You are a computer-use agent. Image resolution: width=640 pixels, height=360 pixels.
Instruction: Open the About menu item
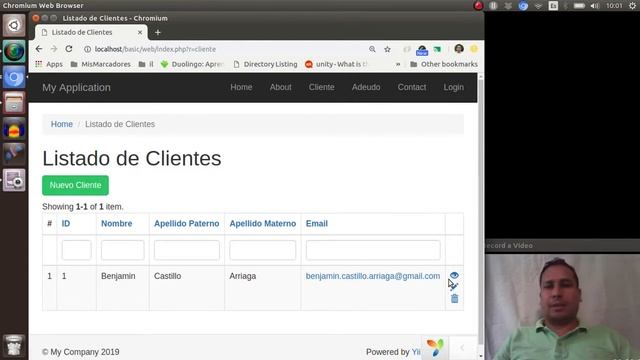tap(280, 87)
